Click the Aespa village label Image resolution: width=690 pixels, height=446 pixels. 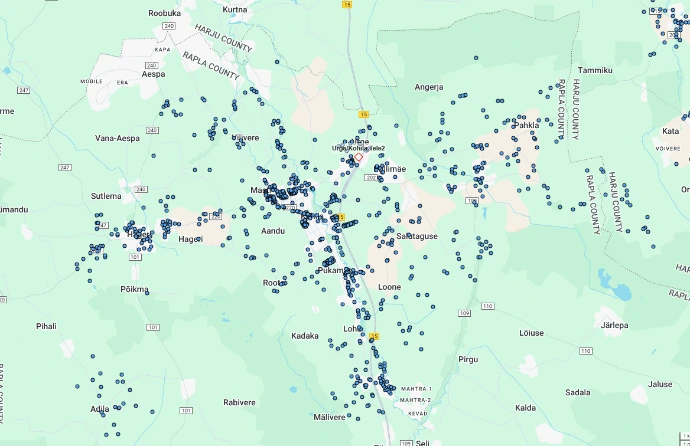tap(153, 74)
